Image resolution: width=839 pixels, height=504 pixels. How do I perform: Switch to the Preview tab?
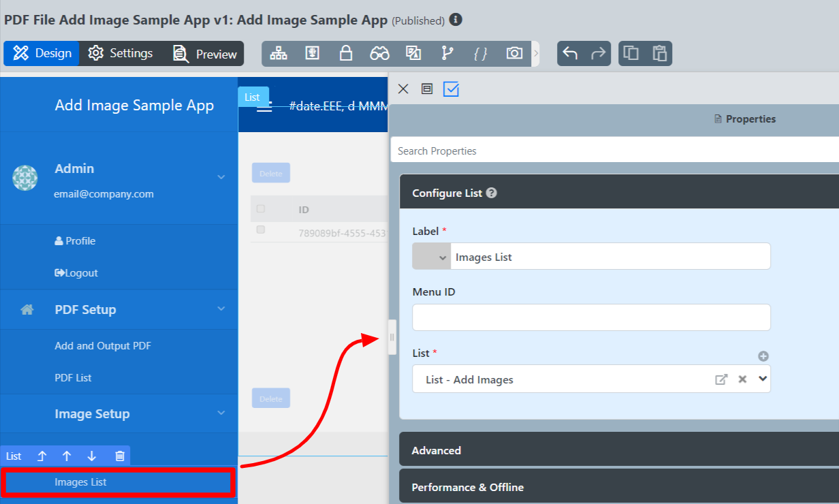click(x=205, y=54)
